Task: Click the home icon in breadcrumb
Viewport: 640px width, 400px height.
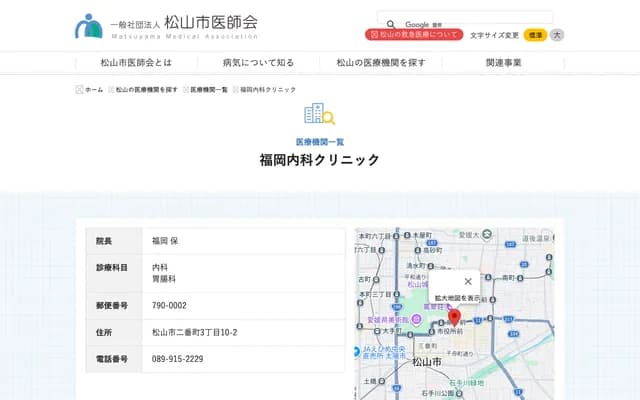Action: (x=79, y=89)
